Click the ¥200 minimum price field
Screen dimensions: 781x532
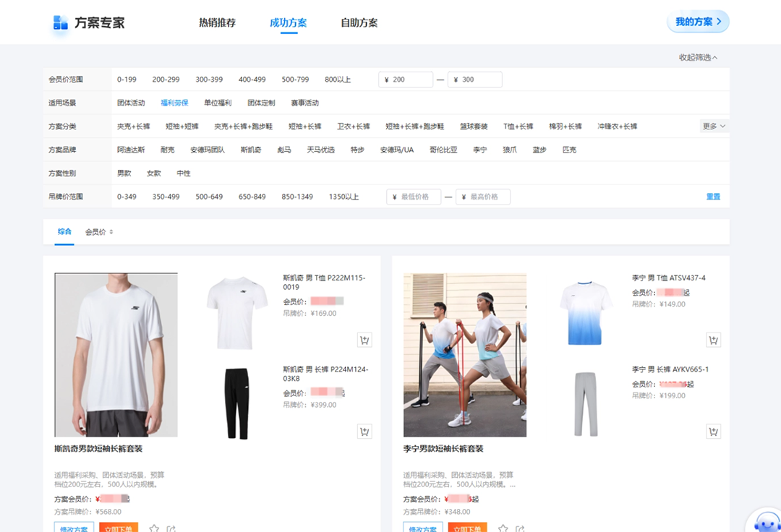(406, 80)
